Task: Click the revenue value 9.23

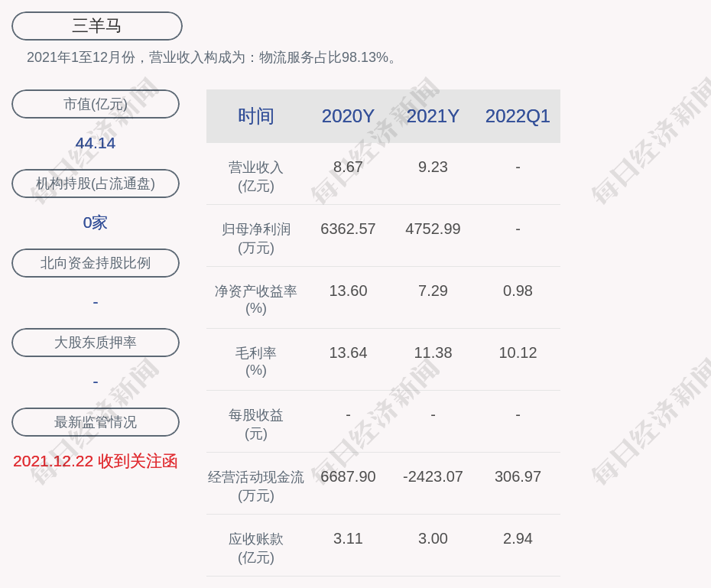Action: 433,167
